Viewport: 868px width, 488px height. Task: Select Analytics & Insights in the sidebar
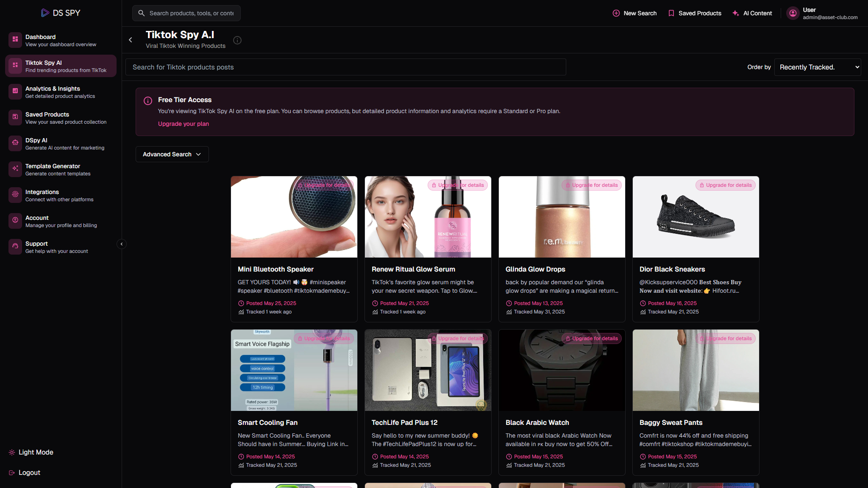[61, 91]
